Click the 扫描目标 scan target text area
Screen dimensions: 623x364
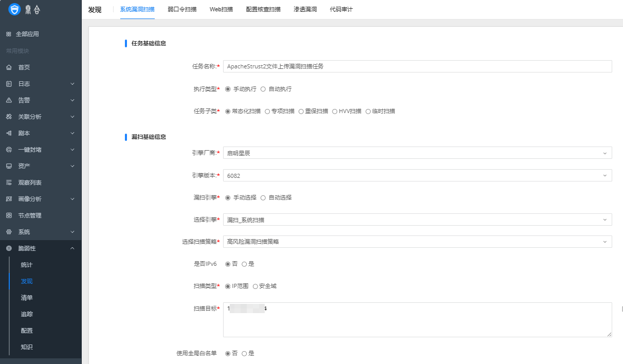(416, 319)
